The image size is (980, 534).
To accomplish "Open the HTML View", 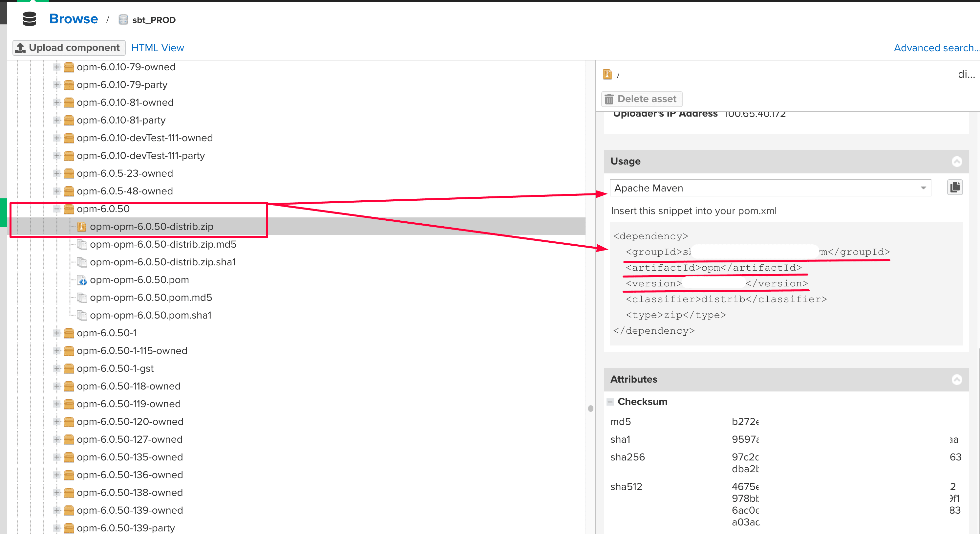I will point(158,48).
